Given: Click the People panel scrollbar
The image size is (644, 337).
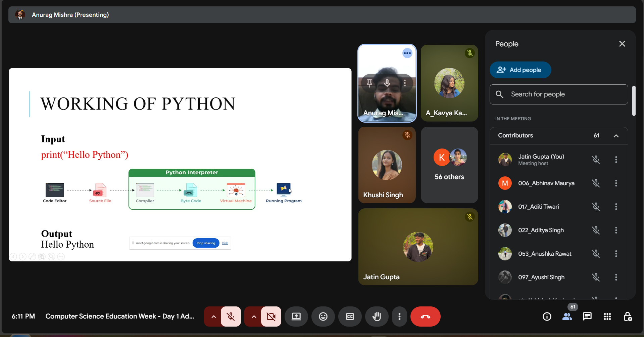Looking at the screenshot, I should click(634, 101).
